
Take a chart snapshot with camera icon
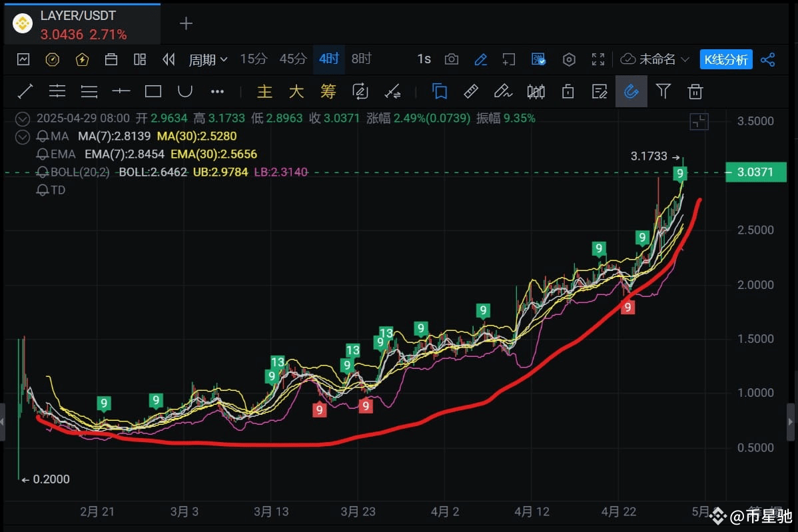pyautogui.click(x=452, y=59)
